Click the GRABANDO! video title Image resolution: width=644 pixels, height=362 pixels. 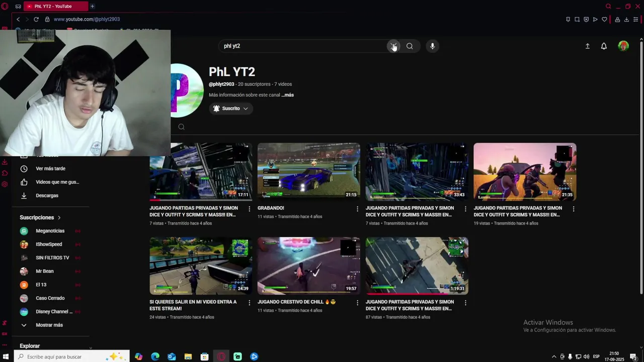click(x=271, y=208)
